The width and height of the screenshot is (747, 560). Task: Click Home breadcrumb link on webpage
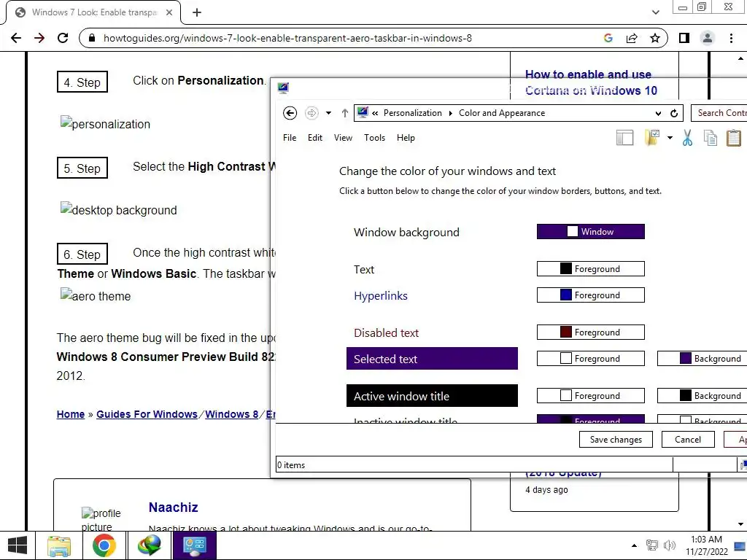pos(71,414)
